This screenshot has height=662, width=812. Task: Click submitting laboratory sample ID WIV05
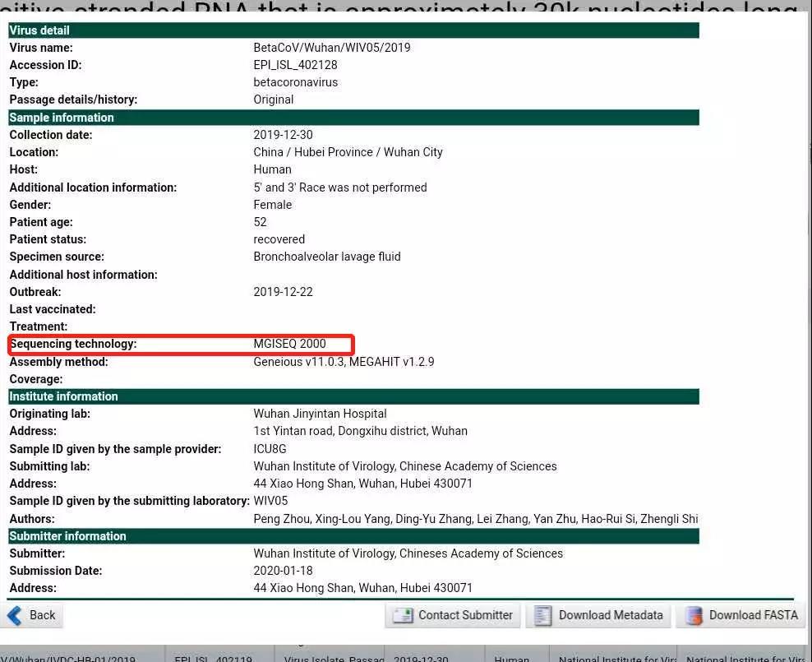[270, 501]
